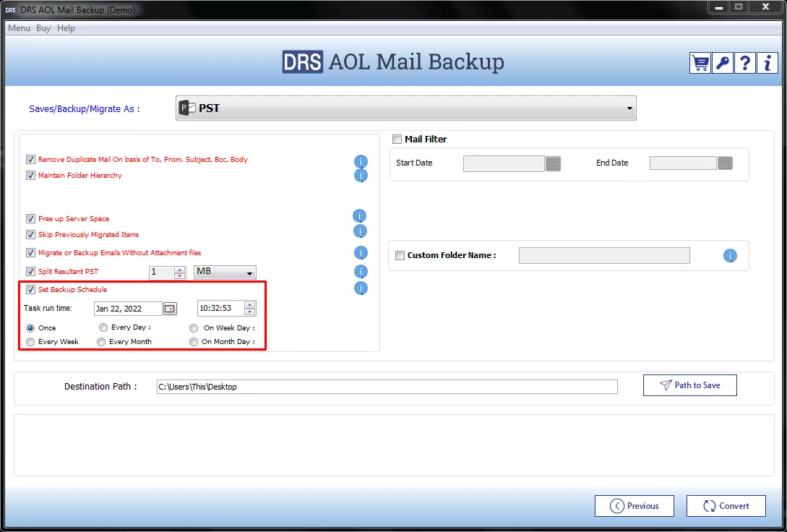Click the about info icon in header

(x=767, y=63)
